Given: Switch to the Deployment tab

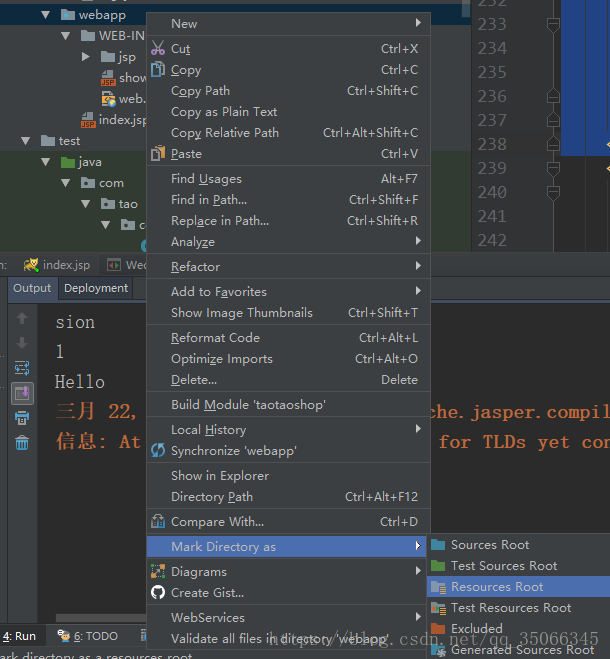Looking at the screenshot, I should click(x=96, y=288).
